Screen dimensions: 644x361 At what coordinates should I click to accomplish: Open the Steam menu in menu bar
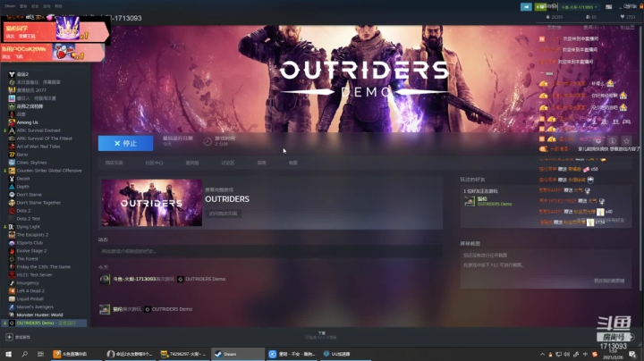coord(10,6)
